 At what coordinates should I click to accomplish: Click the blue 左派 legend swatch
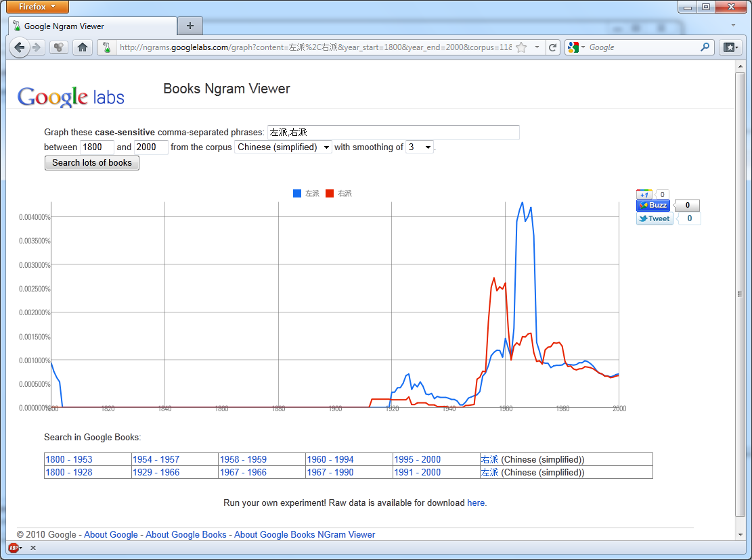pos(297,193)
